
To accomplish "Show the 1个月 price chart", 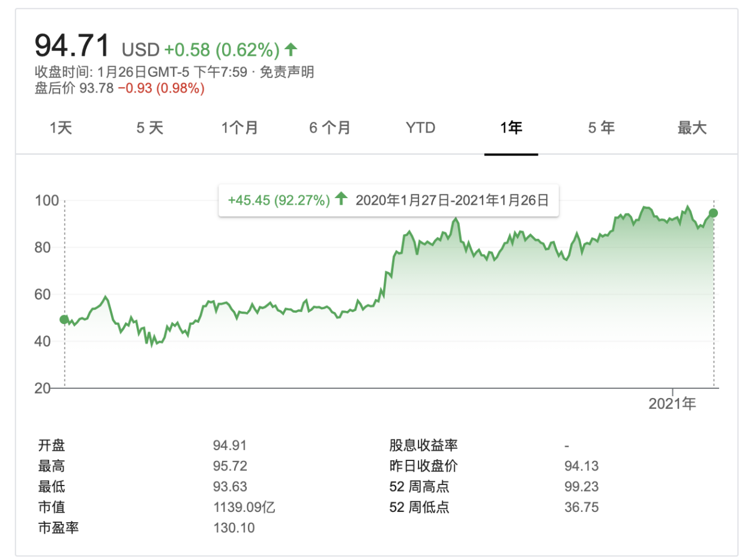I will coord(240,127).
